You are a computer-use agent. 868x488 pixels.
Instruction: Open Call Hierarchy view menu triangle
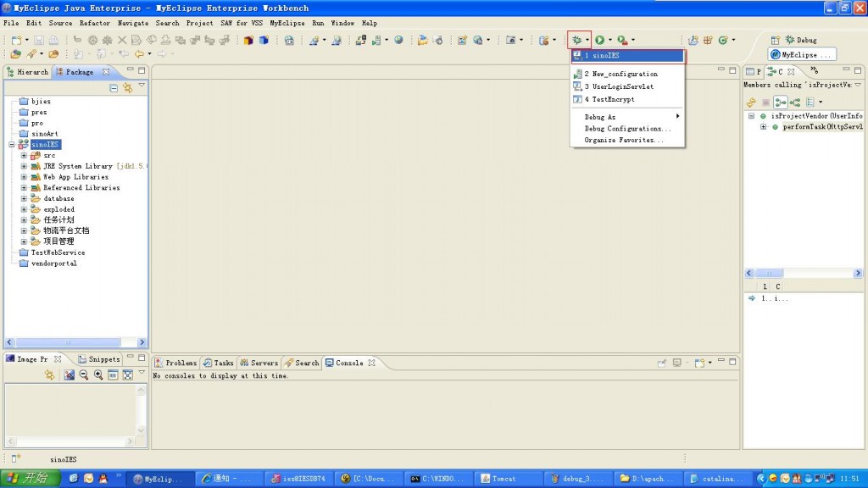[858, 85]
